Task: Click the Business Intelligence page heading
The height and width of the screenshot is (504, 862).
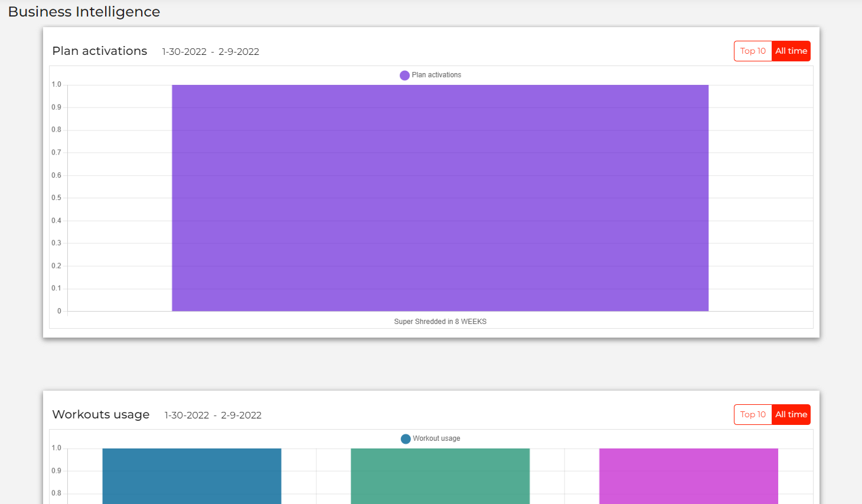Action: [x=84, y=12]
